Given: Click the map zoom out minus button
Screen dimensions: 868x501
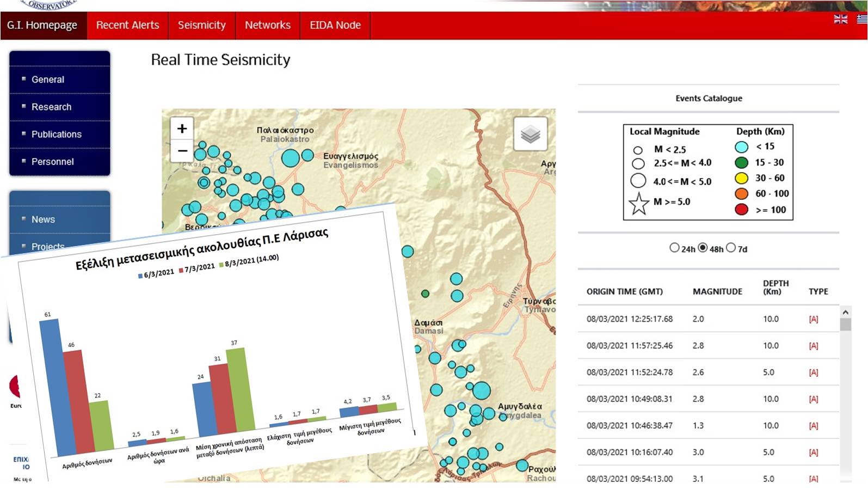Looking at the screenshot, I should (182, 151).
